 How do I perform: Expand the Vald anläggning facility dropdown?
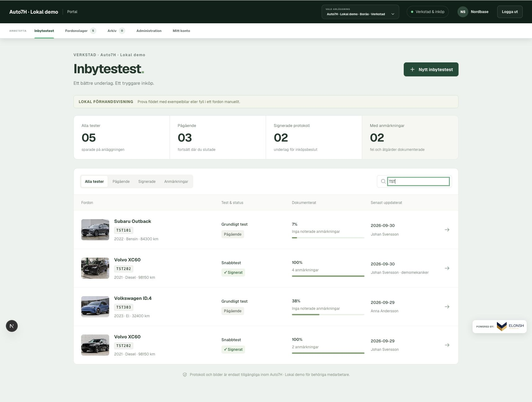360,12
